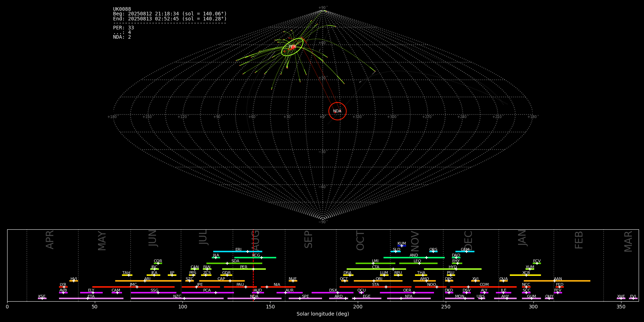Image resolution: width=644 pixels, height=322 pixels.
Task: Click the MON shower label
Action: point(460,297)
